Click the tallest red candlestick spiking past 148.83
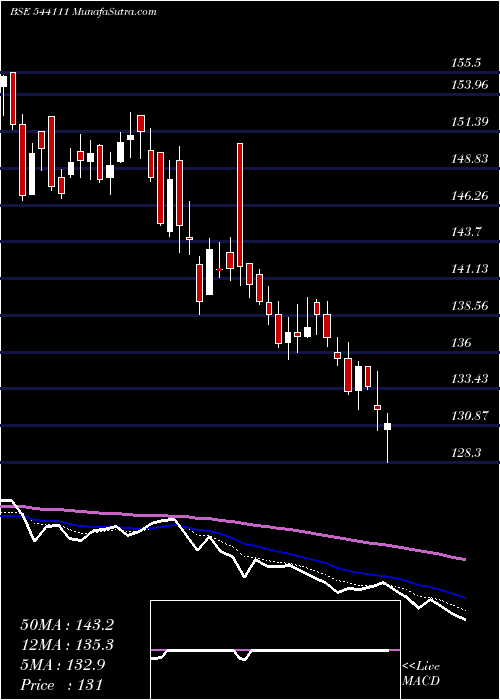The height and width of the screenshot is (700, 500). click(240, 205)
